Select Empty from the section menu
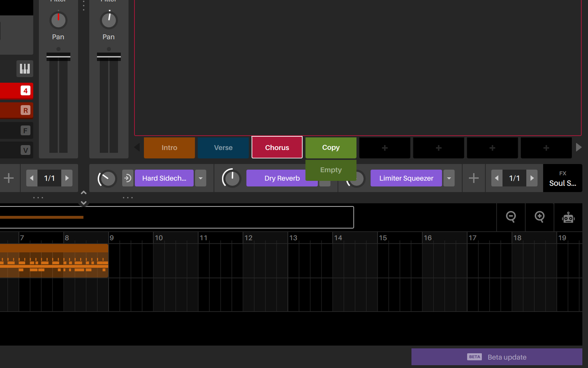The image size is (588, 368). point(331,170)
